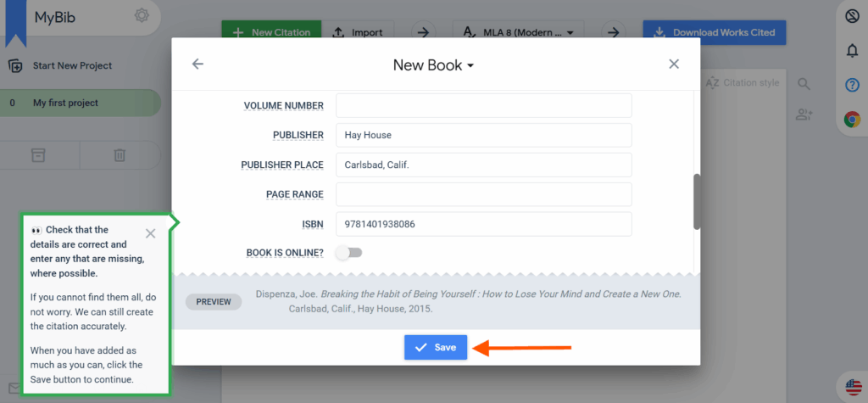The height and width of the screenshot is (403, 868).
Task: Dismiss the green tip popup
Action: click(x=151, y=233)
